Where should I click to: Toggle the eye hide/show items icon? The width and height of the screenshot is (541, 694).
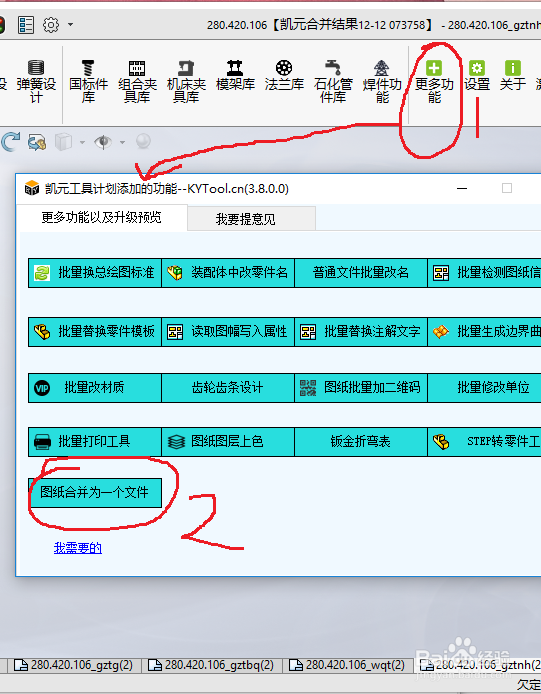[x=103, y=142]
